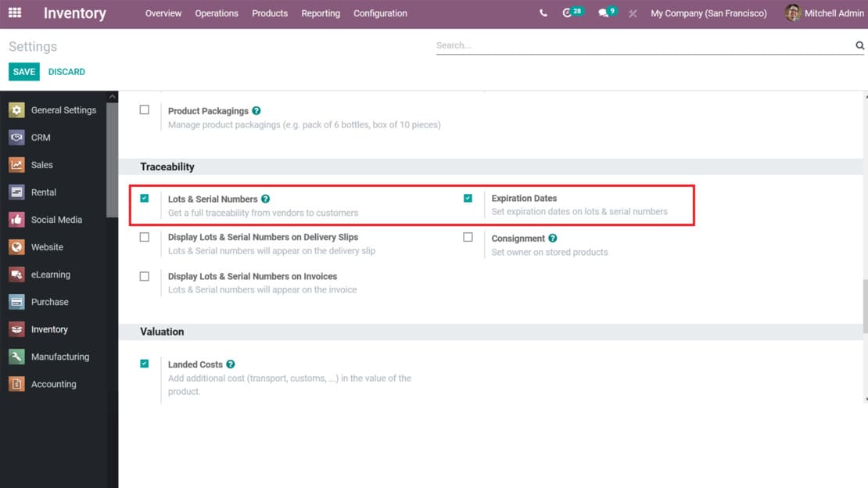Screen dimensions: 868x488
Task: Open help for Lots & Serial Numbers
Action: click(x=266, y=199)
